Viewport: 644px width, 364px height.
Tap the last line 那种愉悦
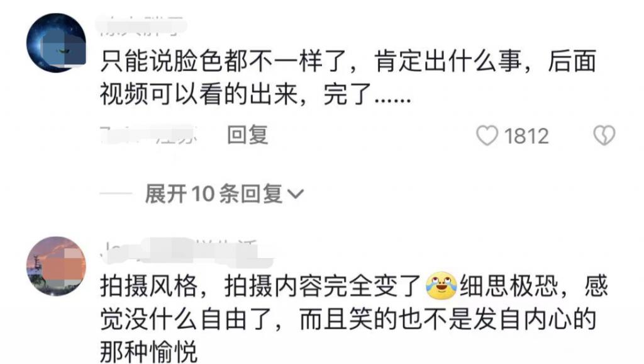[x=148, y=351]
